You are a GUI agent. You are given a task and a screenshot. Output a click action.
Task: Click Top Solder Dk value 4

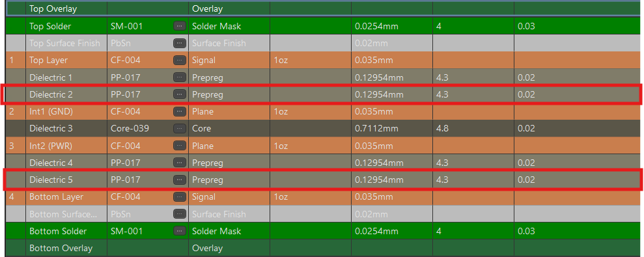click(439, 26)
